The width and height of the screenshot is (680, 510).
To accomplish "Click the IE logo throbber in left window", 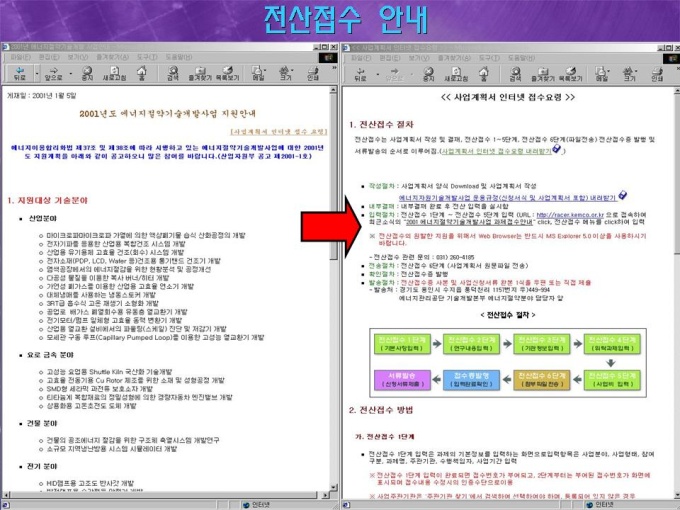I will coord(328,57).
